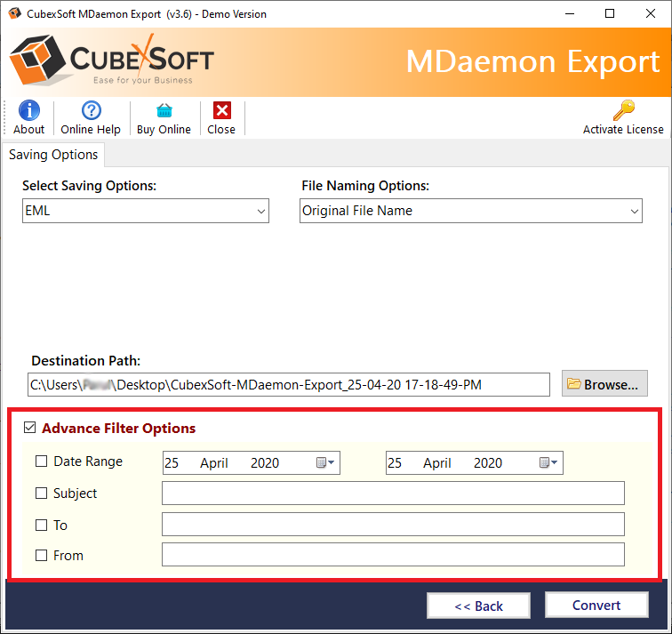The image size is (672, 634).
Task: Click the Convert button
Action: pyautogui.click(x=596, y=606)
